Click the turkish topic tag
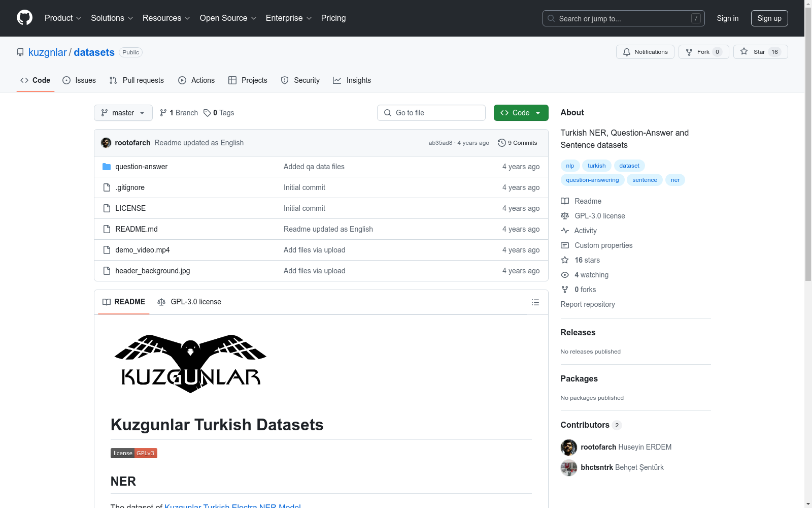Screen dimensions: 812x508 click(x=597, y=166)
